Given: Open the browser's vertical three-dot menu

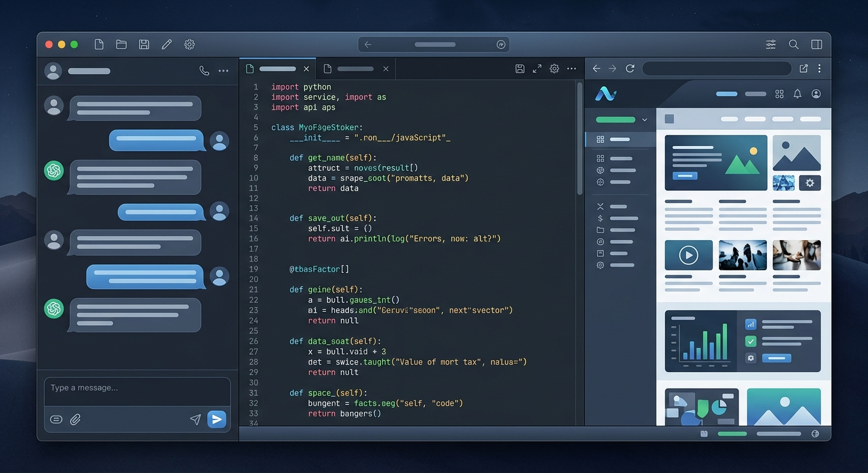Looking at the screenshot, I should [819, 69].
